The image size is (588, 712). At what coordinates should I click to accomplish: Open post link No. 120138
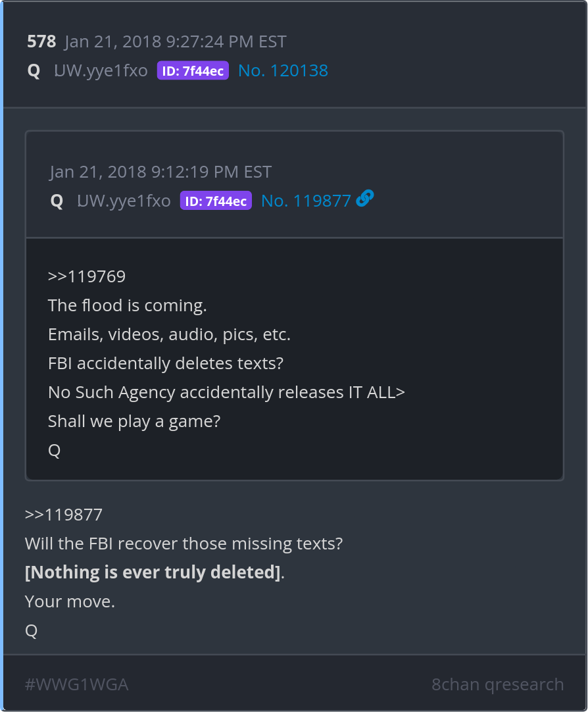point(283,71)
